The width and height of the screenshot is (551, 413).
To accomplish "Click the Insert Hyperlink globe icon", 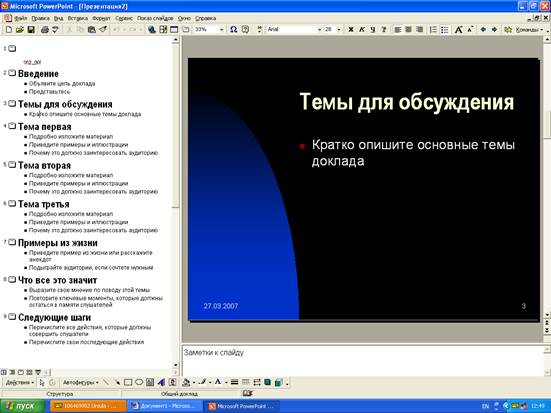I will [x=151, y=30].
